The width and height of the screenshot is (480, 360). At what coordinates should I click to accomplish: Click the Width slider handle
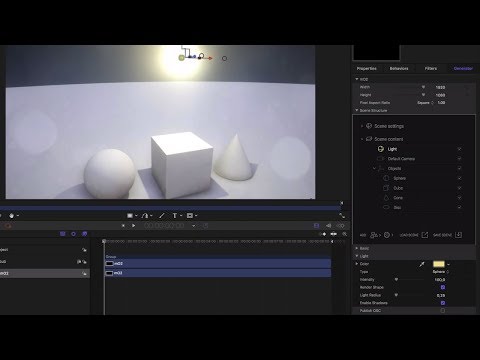coord(423,87)
